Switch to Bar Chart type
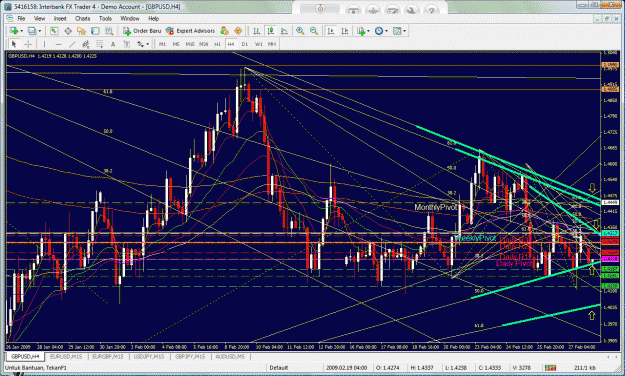Screen dimensions: 625x376 [x=256, y=31]
